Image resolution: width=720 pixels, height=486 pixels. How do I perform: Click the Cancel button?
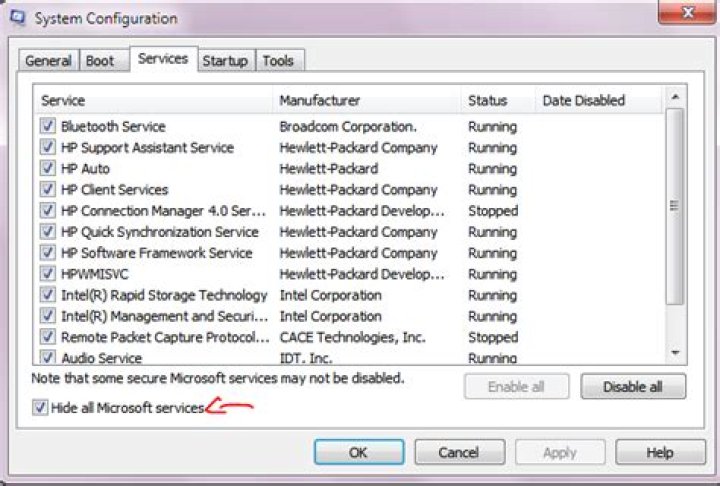tap(458, 453)
